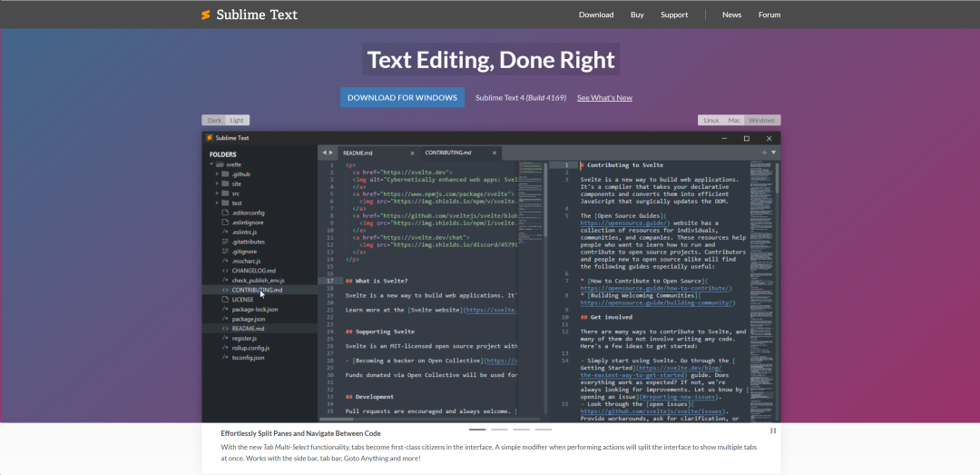Click the file icon beside .eslintignore
This screenshot has width=980, height=475.
[225, 223]
